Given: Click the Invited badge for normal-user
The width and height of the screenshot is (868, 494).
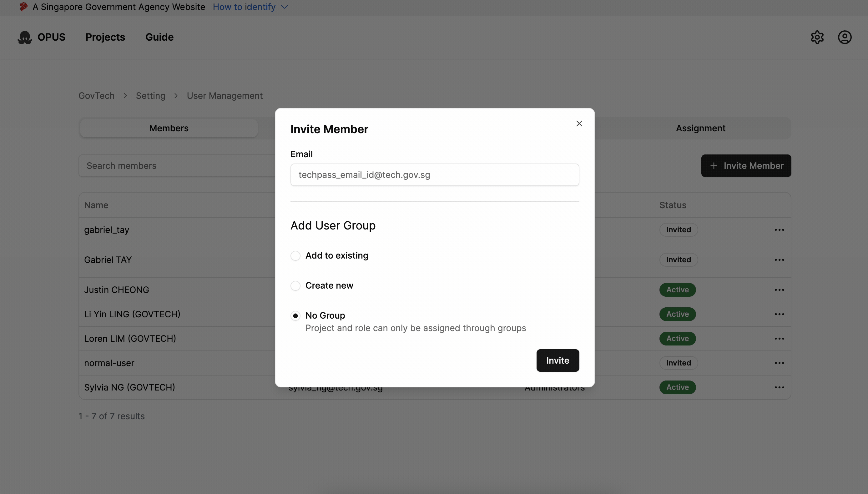Looking at the screenshot, I should (x=679, y=363).
